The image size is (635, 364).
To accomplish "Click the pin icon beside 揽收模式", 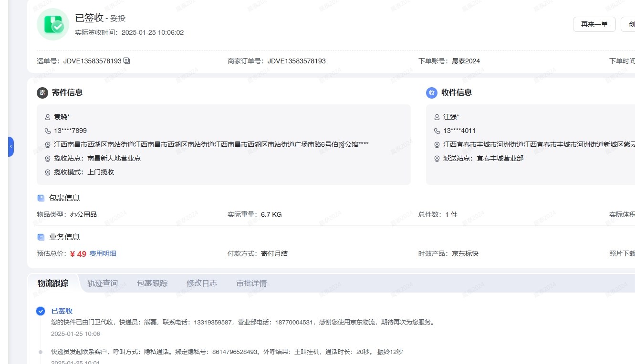I will tap(48, 172).
